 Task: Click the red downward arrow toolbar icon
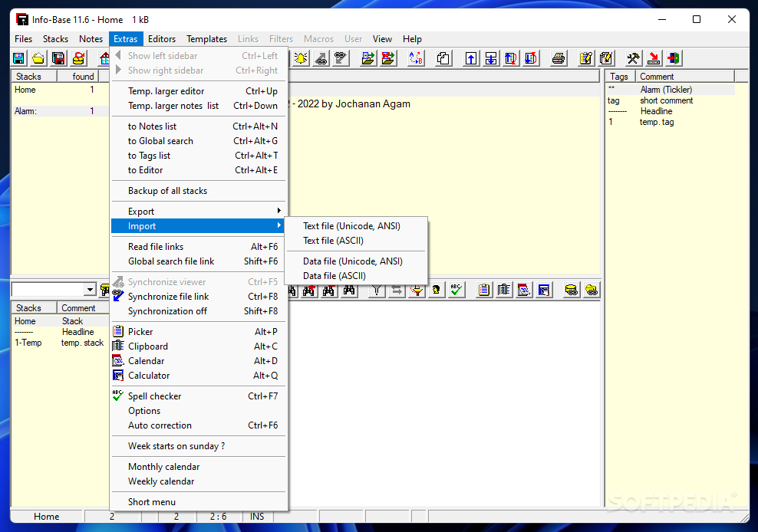[653, 58]
